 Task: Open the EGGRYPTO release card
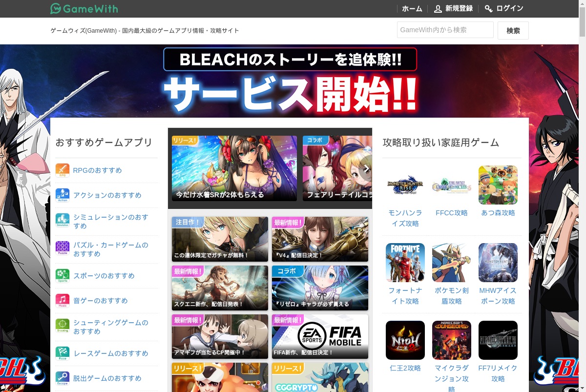pos(320,377)
